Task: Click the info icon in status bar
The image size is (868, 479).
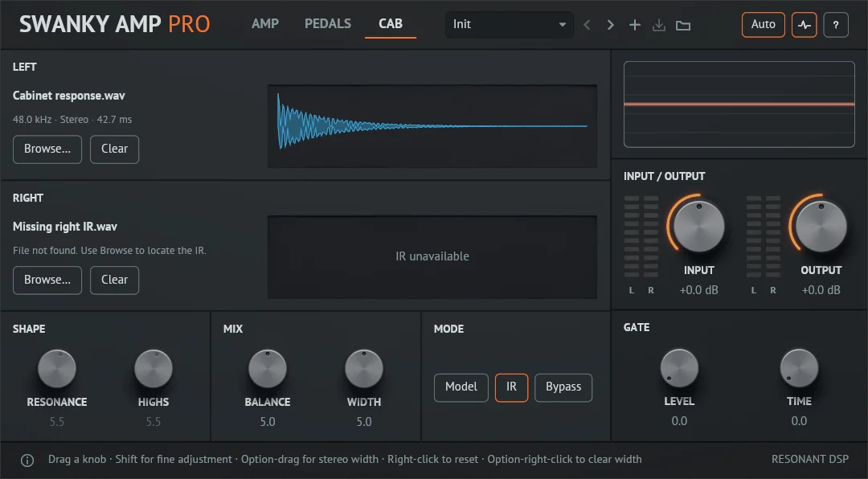Action: coord(27,460)
